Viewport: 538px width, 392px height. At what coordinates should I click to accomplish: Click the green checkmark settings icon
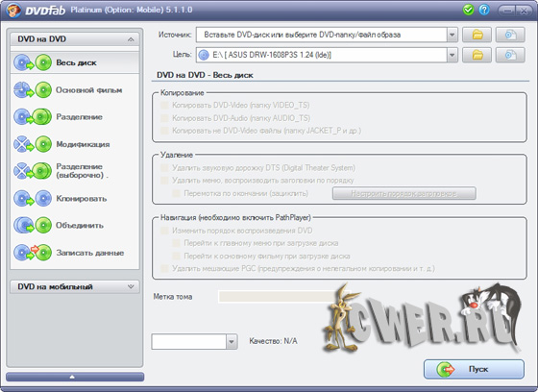point(468,10)
